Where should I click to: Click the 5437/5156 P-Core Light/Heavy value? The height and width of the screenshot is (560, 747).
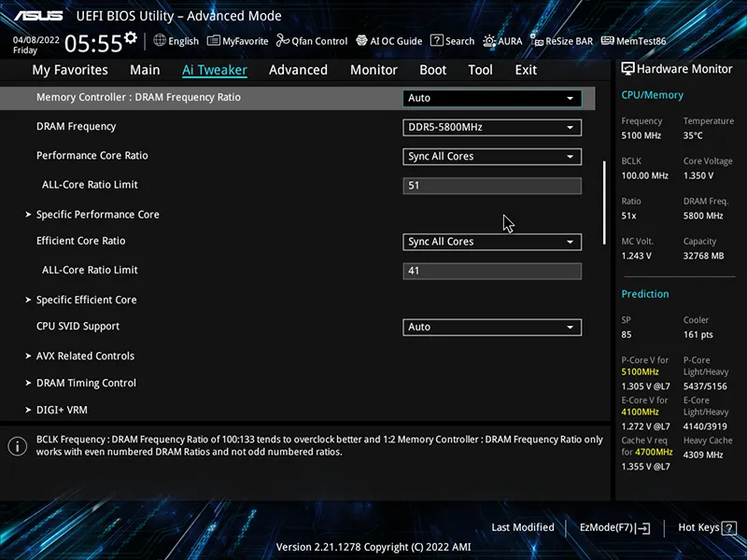coord(705,386)
